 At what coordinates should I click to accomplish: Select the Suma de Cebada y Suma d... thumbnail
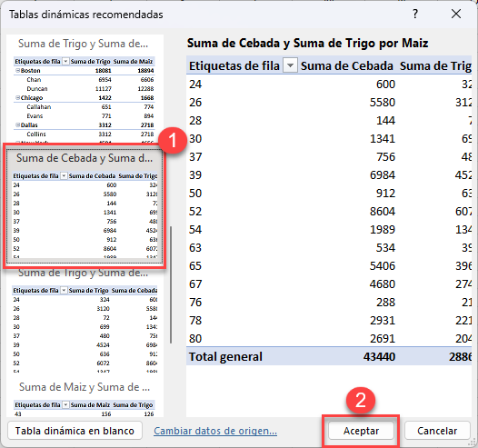(85, 205)
